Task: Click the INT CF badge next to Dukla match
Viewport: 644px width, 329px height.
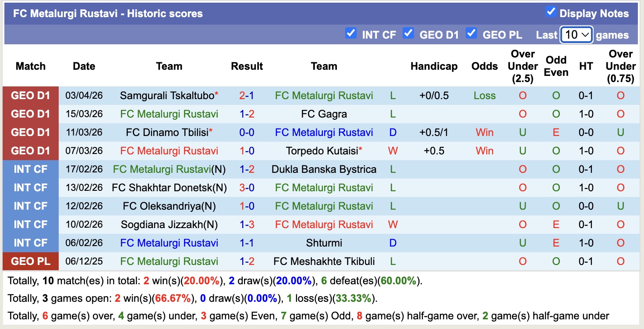Action: (x=30, y=169)
